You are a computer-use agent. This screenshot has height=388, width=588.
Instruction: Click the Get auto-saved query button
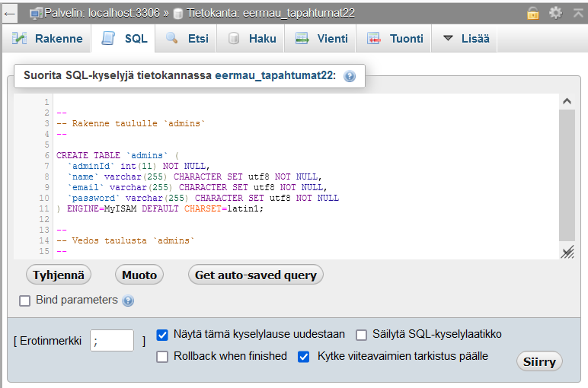click(x=256, y=275)
